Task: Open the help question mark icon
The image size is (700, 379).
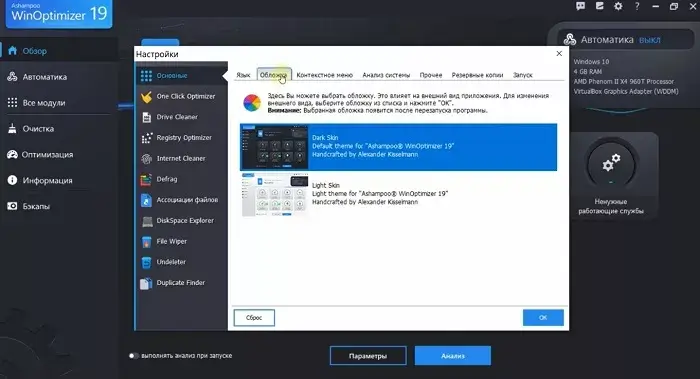Action: (637, 6)
